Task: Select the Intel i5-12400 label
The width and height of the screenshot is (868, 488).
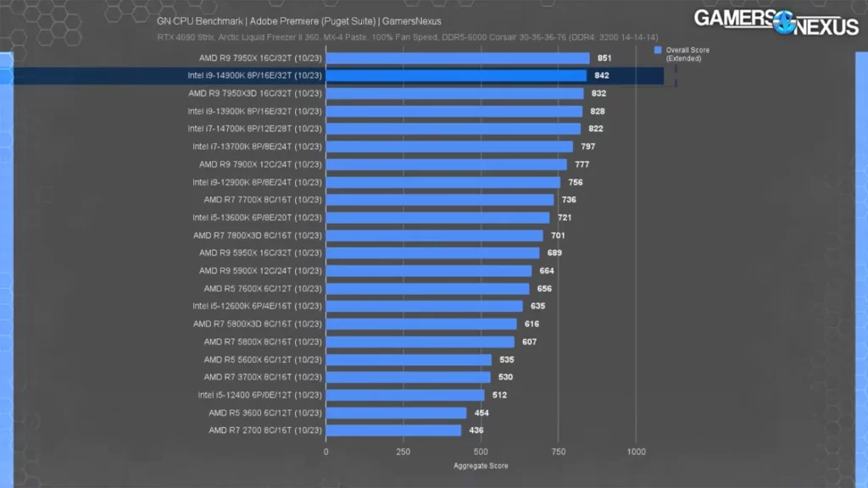Action: point(259,395)
